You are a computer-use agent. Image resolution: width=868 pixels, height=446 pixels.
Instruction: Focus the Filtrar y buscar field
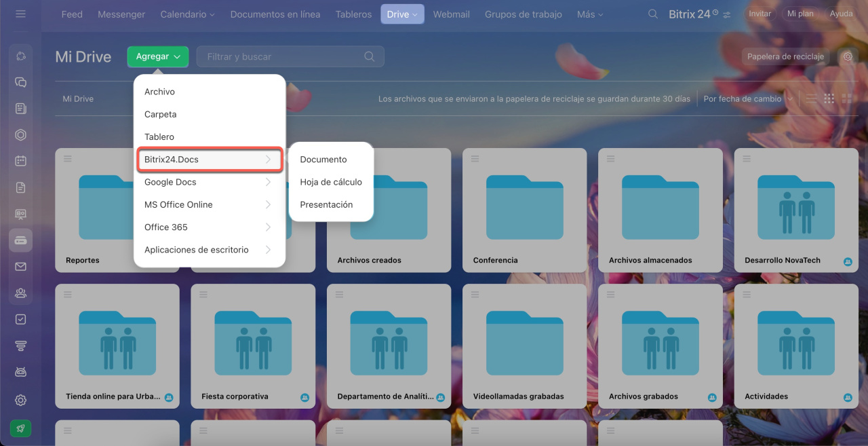290,56
